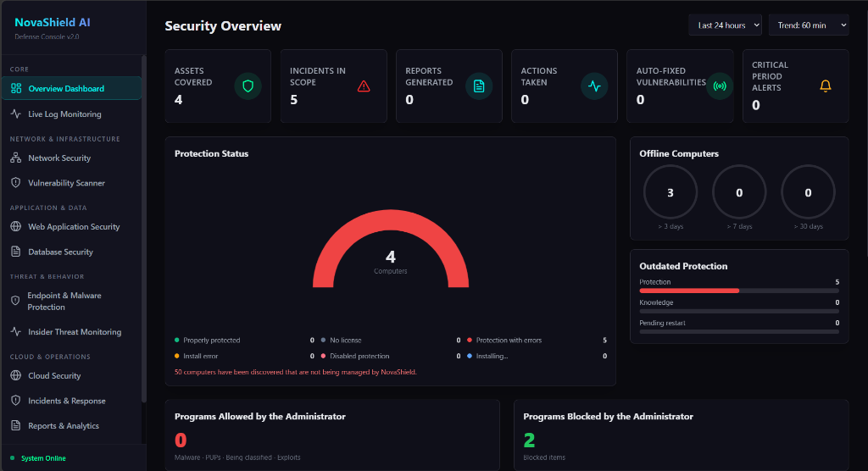Select Incidents & Response
This screenshot has width=868, height=471.
[71, 400]
